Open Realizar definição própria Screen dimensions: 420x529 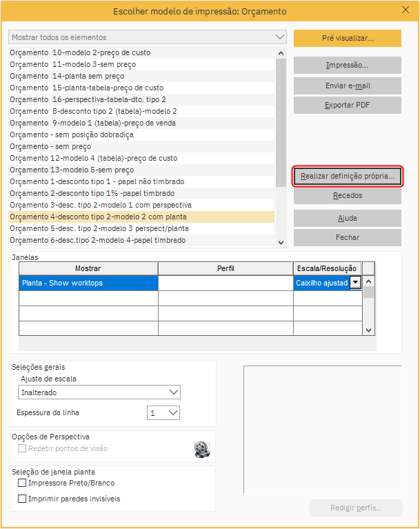[x=348, y=176]
